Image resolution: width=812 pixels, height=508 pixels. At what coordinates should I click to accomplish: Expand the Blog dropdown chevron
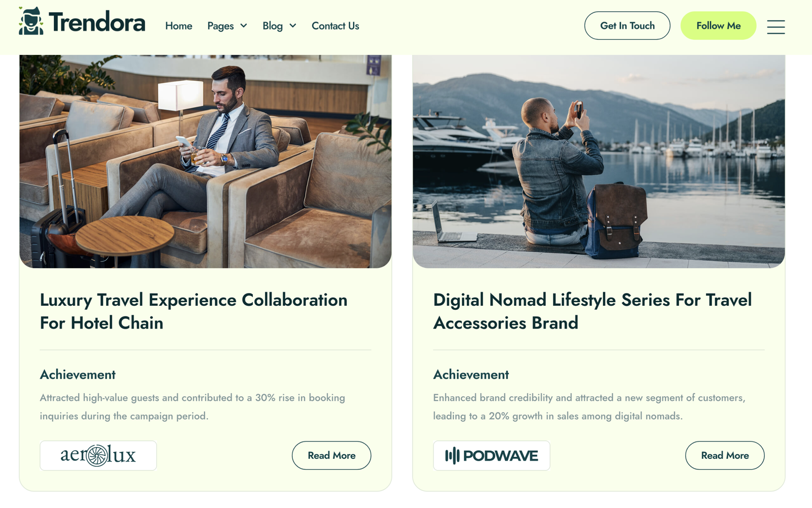point(293,26)
